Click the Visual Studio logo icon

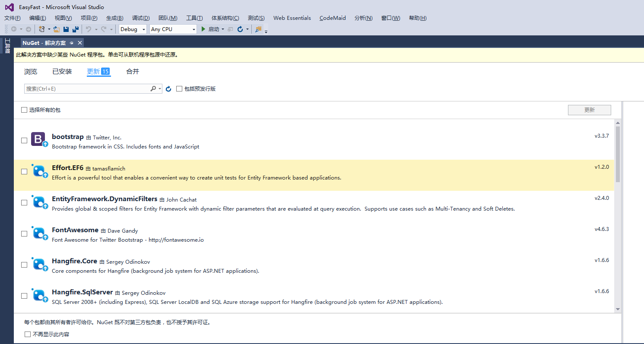coord(10,7)
